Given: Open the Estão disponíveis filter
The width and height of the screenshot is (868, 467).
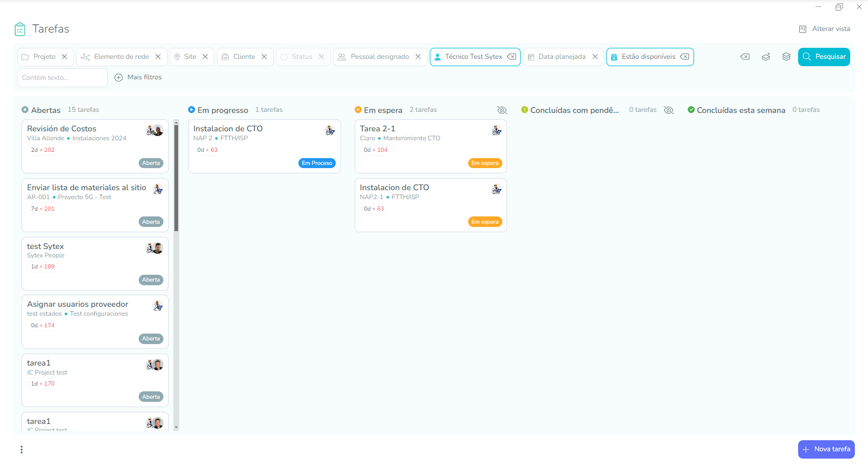Looking at the screenshot, I should click(643, 57).
